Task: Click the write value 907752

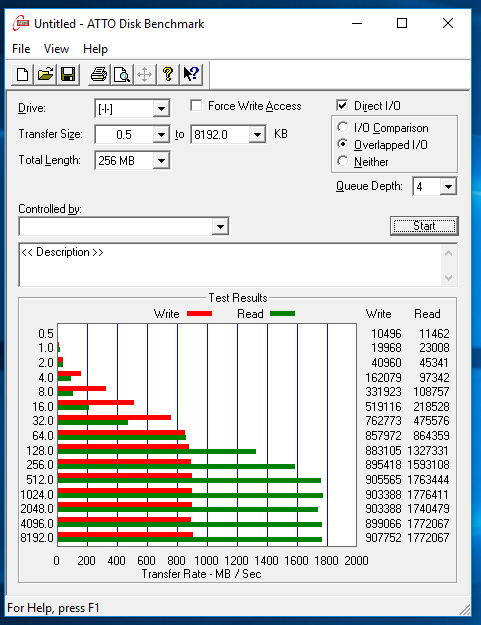Action: [x=383, y=538]
